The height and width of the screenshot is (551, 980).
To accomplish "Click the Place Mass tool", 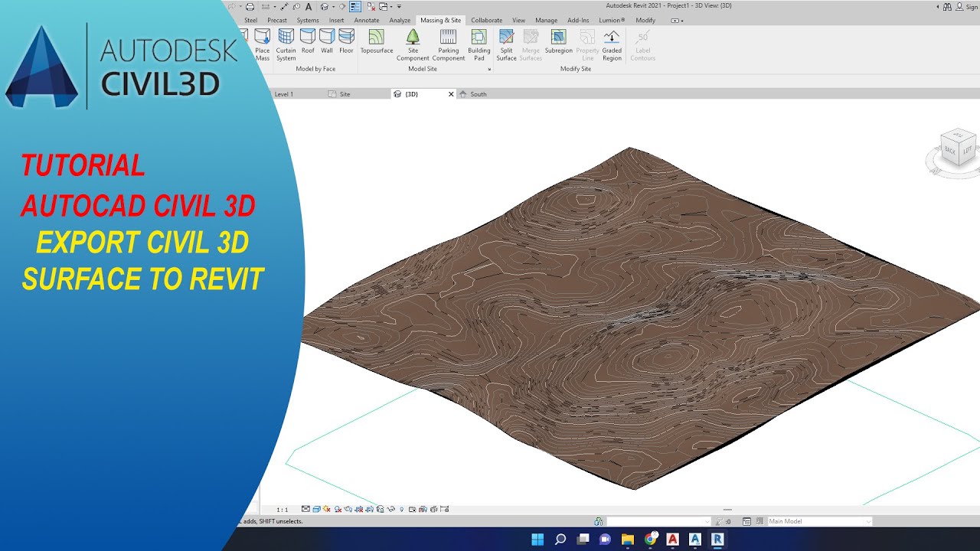I will [263, 44].
